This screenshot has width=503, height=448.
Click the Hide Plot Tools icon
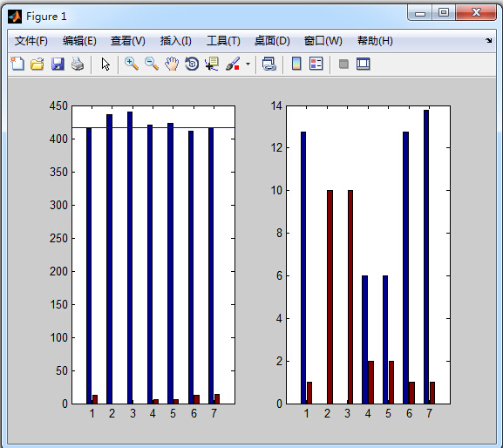coord(343,64)
